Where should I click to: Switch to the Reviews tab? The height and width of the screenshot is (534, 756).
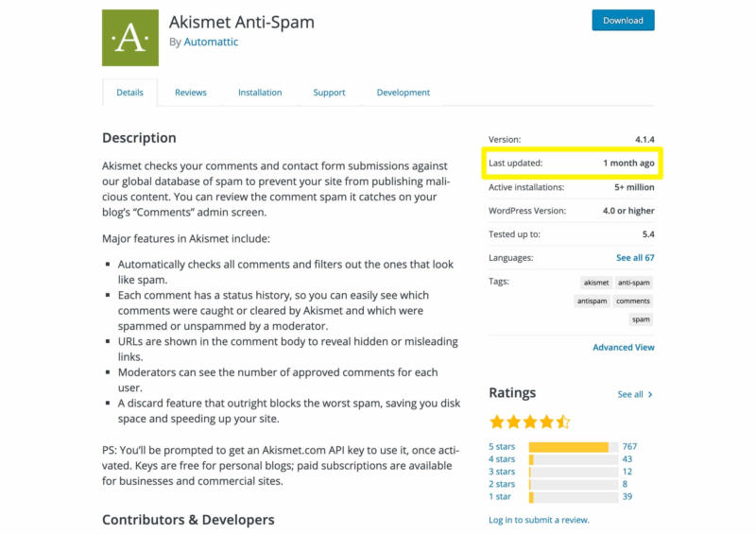(x=190, y=93)
